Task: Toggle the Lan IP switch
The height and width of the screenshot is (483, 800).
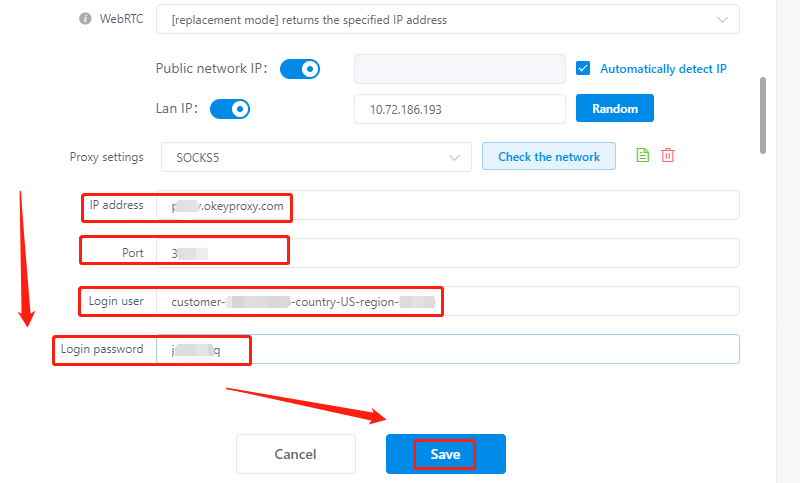Action: [x=229, y=108]
